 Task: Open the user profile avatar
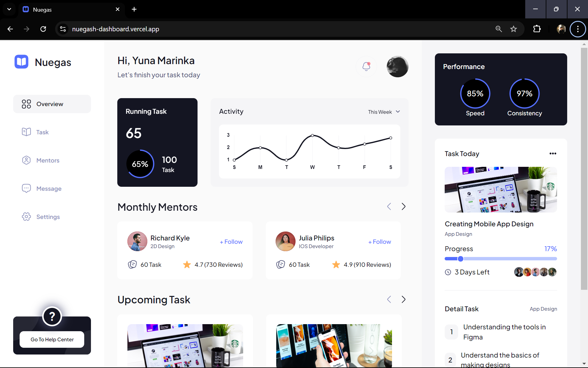pyautogui.click(x=397, y=66)
